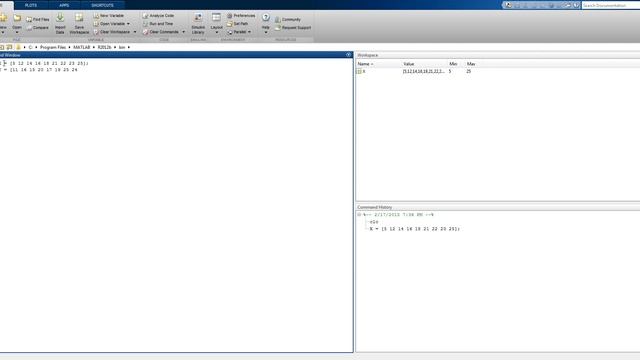
Task: Click the help icon beside Search Documentation
Action: [576, 5]
